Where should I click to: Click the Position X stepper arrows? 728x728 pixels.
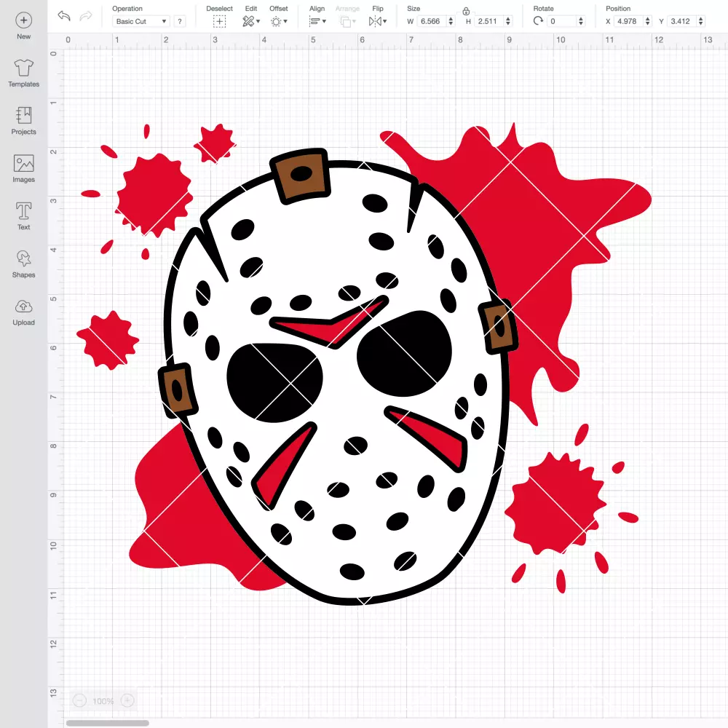pyautogui.click(x=647, y=21)
